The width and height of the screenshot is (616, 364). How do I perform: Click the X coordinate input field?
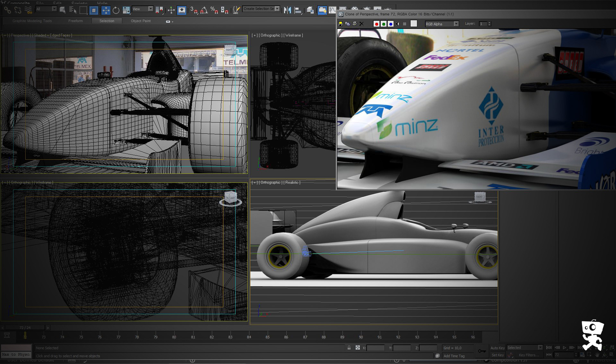click(375, 348)
